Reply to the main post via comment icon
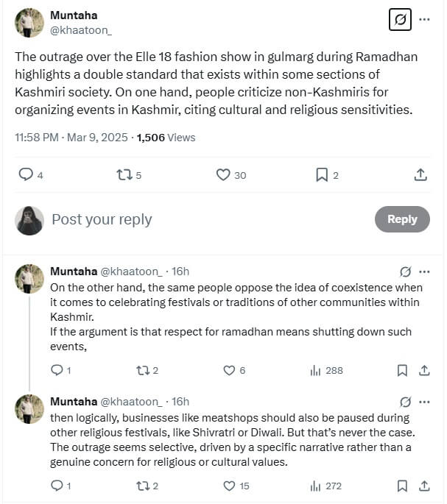Screen dimensions: 447x504 pyautogui.click(x=26, y=174)
